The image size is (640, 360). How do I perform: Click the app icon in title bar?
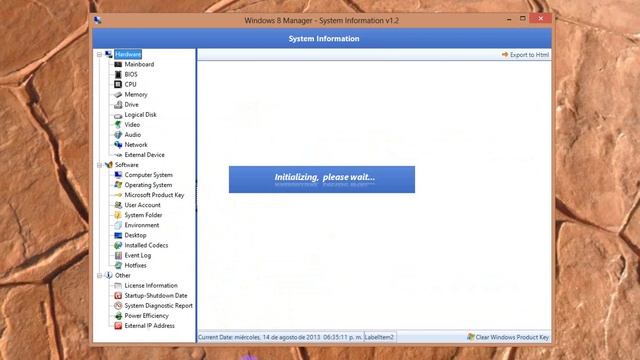pos(98,20)
